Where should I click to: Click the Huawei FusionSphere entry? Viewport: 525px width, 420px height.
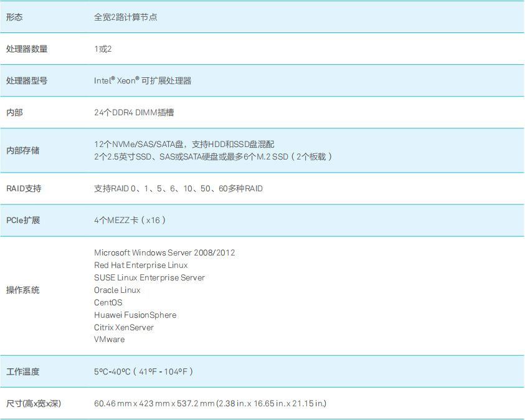tap(135, 315)
